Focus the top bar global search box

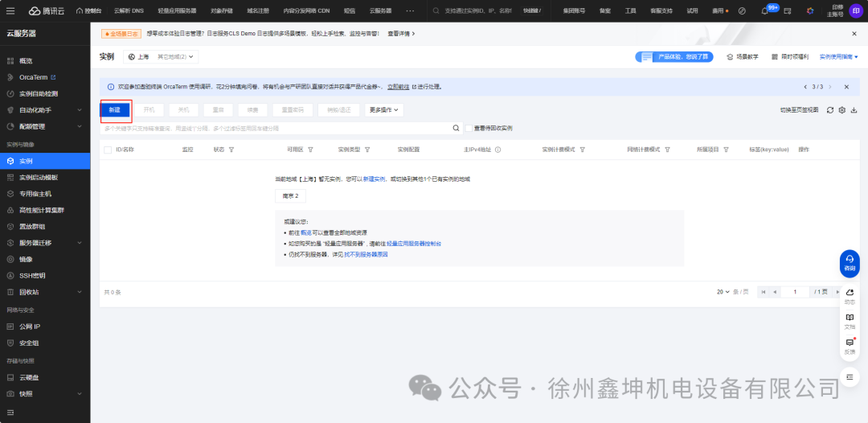476,10
